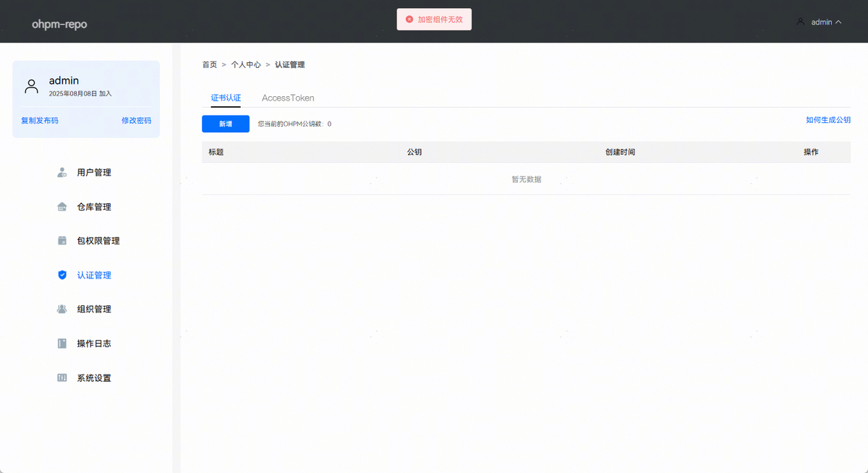Click 个人中心 in the breadcrumb
The width and height of the screenshot is (868, 473).
pyautogui.click(x=245, y=65)
